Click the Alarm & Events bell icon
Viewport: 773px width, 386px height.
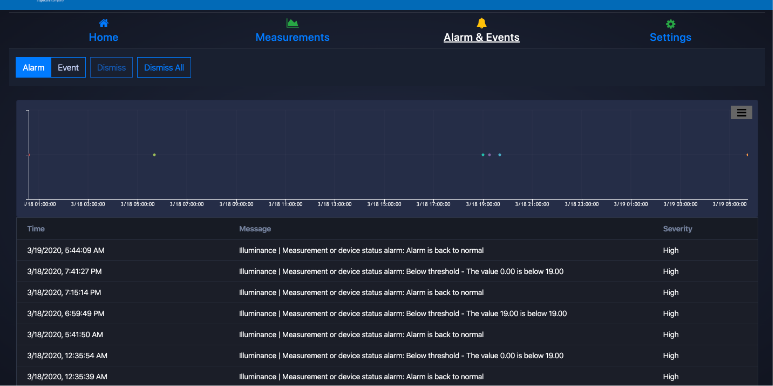coord(482,23)
